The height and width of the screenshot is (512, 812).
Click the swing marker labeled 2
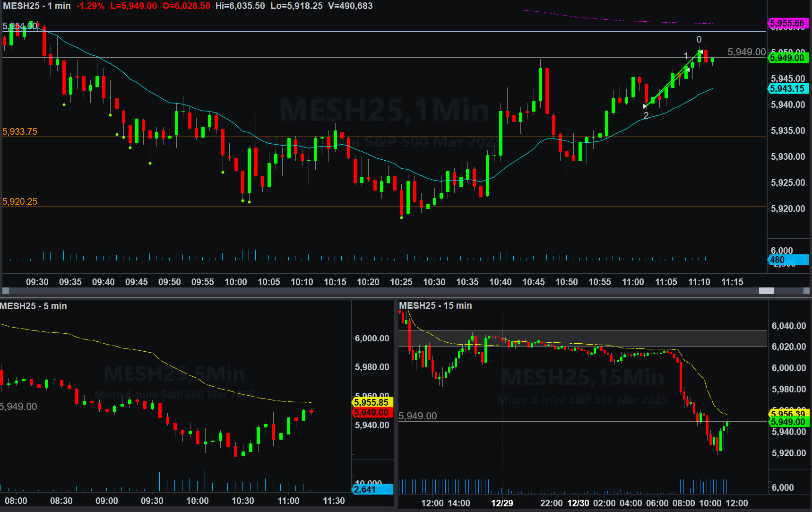click(646, 115)
